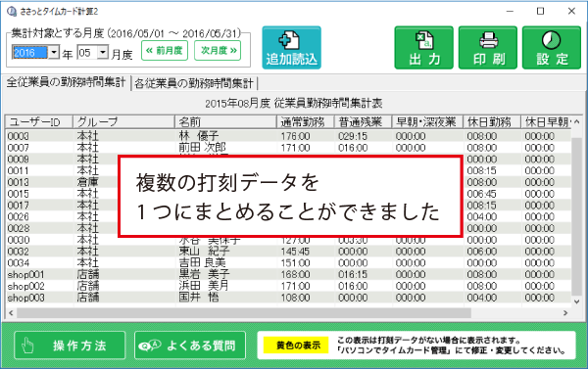Click the 追加読込 add-import icon button
Viewport: 588px width, 369px height.
pos(291,48)
